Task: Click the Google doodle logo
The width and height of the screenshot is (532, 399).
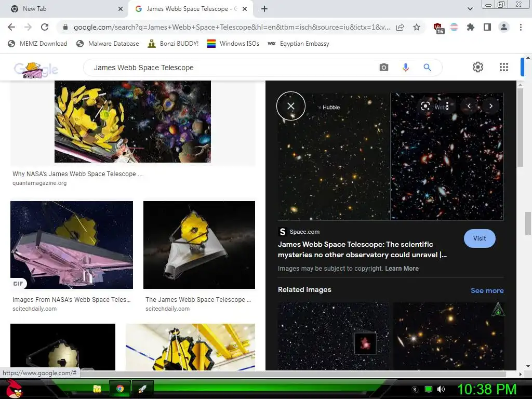Action: tap(36, 69)
